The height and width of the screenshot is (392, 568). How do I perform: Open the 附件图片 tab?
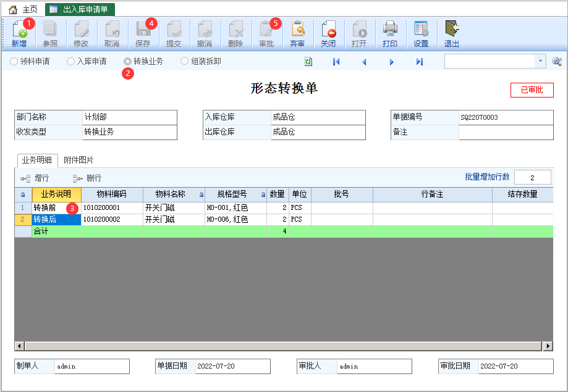[x=78, y=160]
